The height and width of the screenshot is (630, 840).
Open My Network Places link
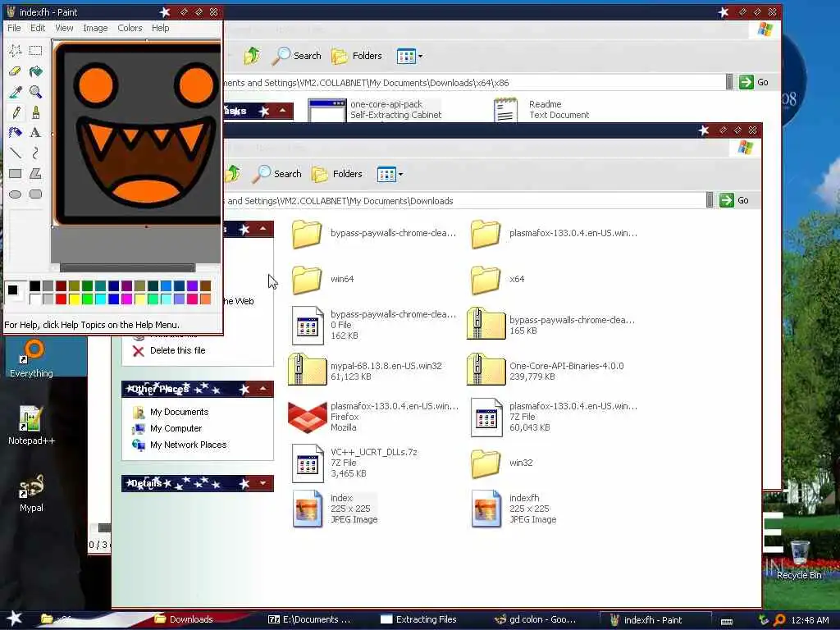pos(180,445)
